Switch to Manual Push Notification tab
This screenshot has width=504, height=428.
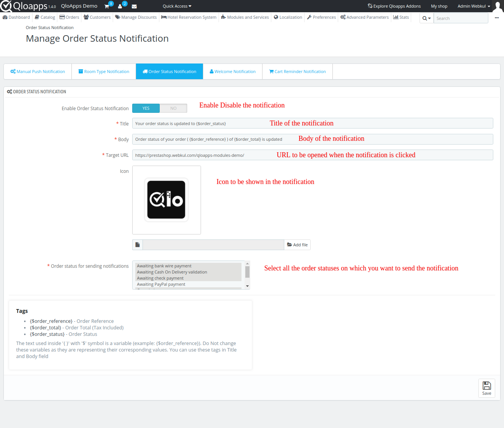coord(37,72)
